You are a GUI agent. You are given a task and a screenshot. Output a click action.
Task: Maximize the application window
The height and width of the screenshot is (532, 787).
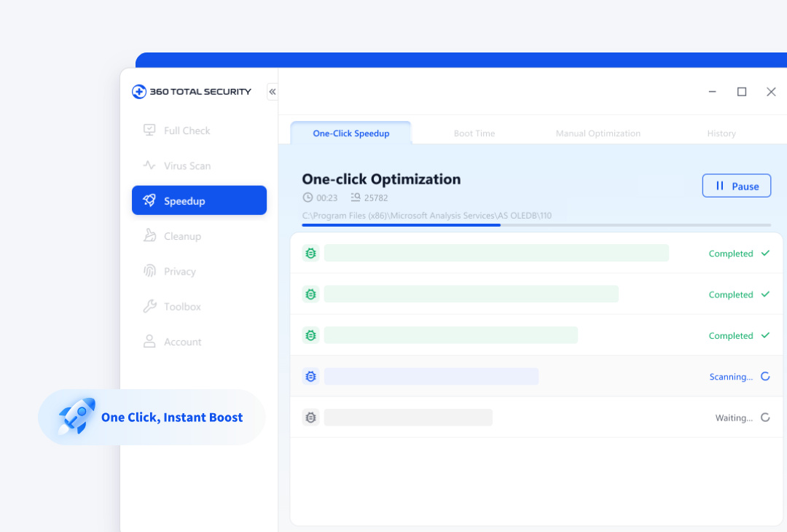(x=741, y=91)
